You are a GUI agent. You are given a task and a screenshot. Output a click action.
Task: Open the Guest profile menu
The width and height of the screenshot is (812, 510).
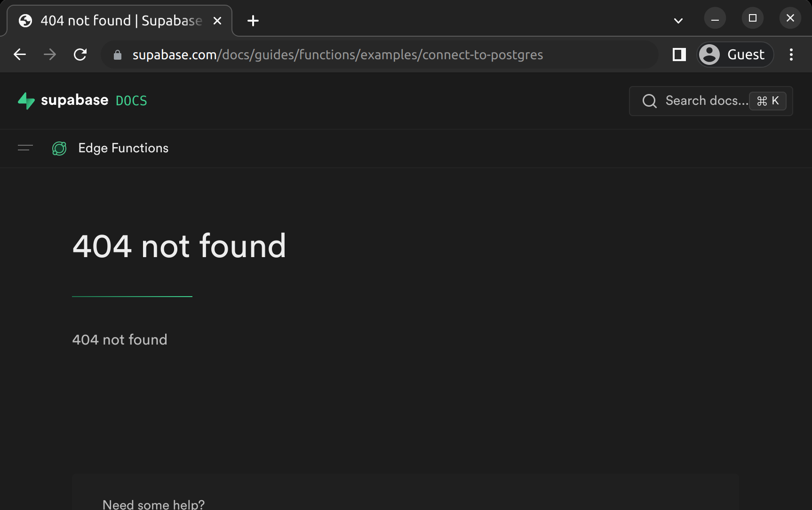pyautogui.click(x=735, y=55)
